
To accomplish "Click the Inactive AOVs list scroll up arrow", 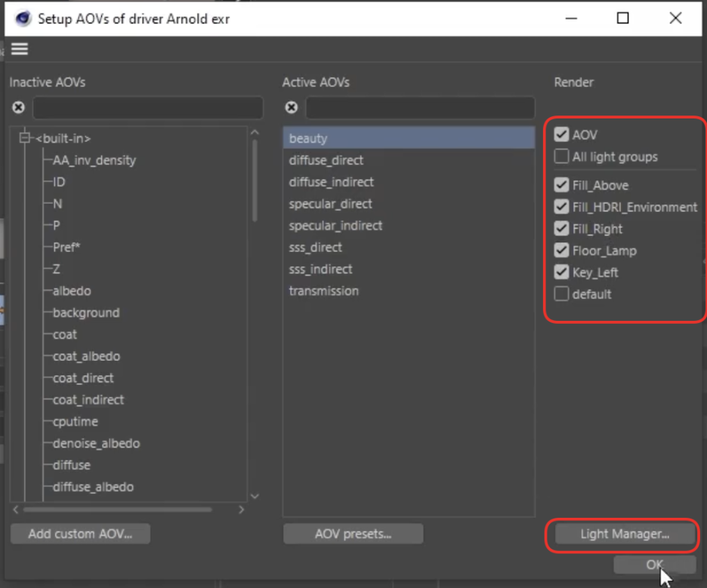I will (255, 132).
